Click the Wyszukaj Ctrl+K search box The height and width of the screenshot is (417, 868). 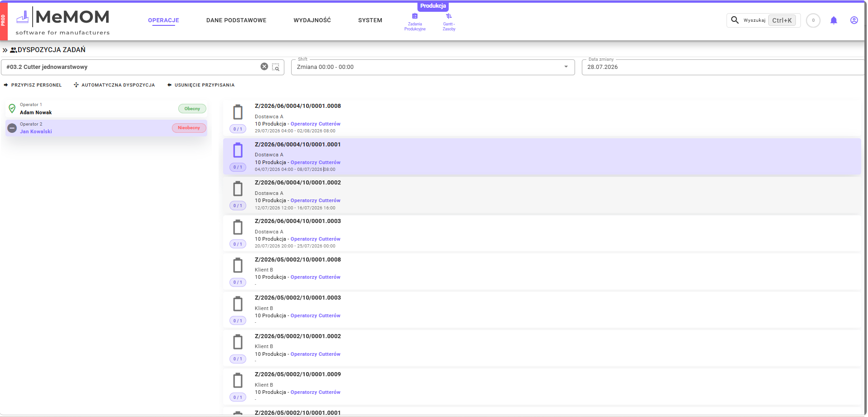[x=764, y=20]
